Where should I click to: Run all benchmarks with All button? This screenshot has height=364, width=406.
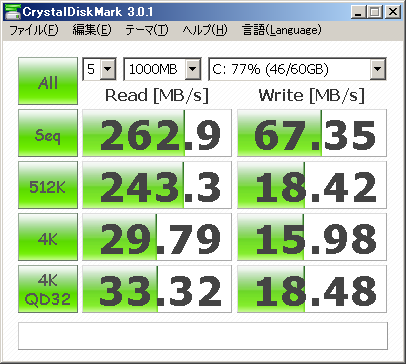(48, 81)
